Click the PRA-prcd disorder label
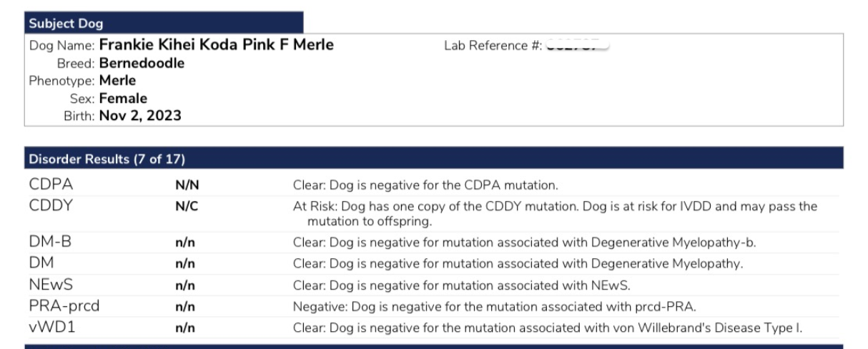 64,307
